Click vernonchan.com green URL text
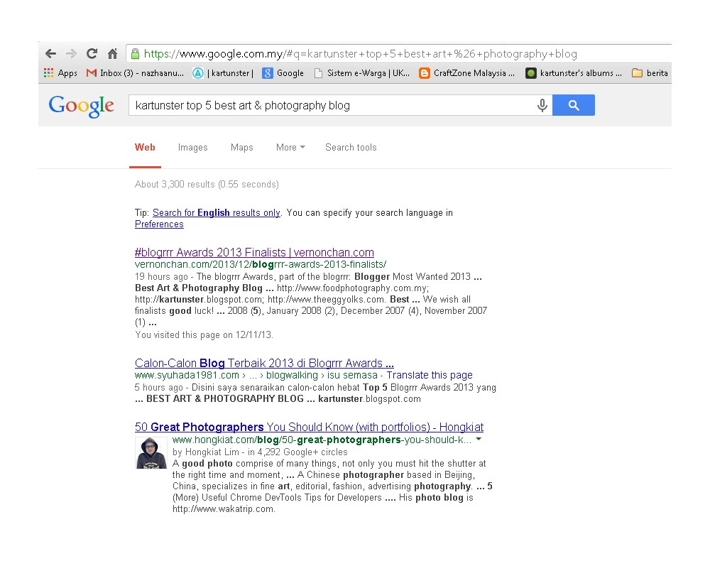 point(261,264)
